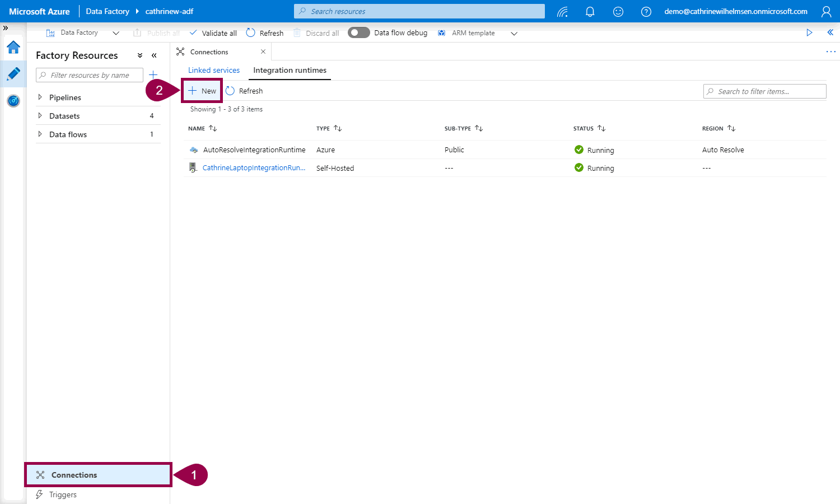This screenshot has width=840, height=504.
Task: Close the Connections tab
Action: coord(263,52)
